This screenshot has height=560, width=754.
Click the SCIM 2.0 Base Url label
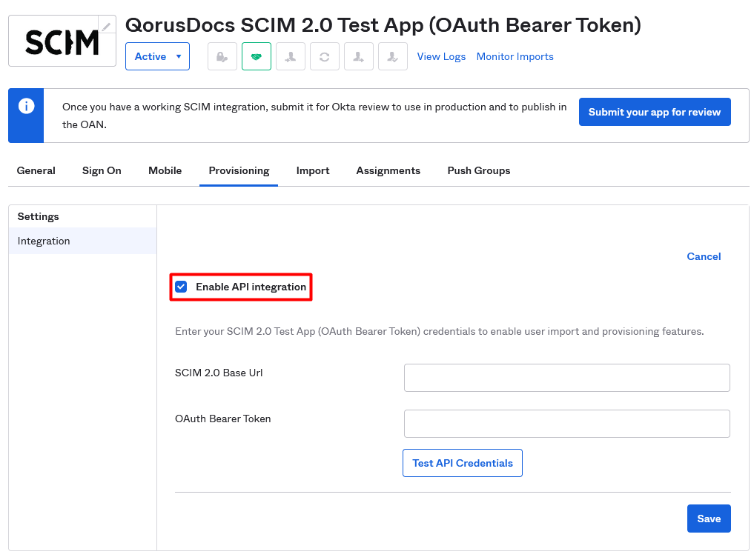pos(219,373)
